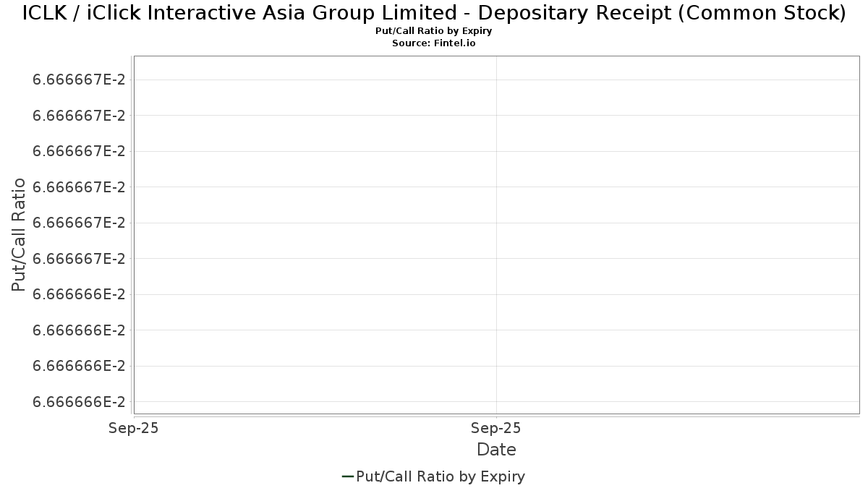Viewport: 868px width, 488px height.
Task: Click the topmost horizontal gridline
Action: pos(496,80)
